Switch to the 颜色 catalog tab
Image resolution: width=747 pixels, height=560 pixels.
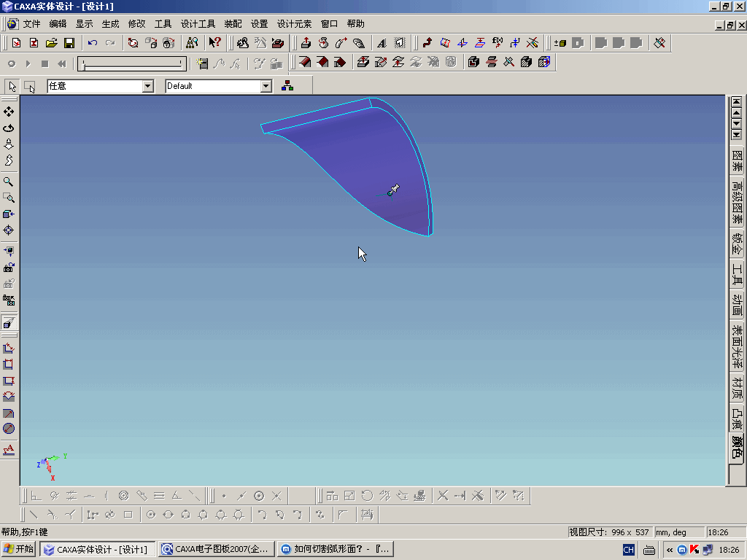[x=737, y=448]
